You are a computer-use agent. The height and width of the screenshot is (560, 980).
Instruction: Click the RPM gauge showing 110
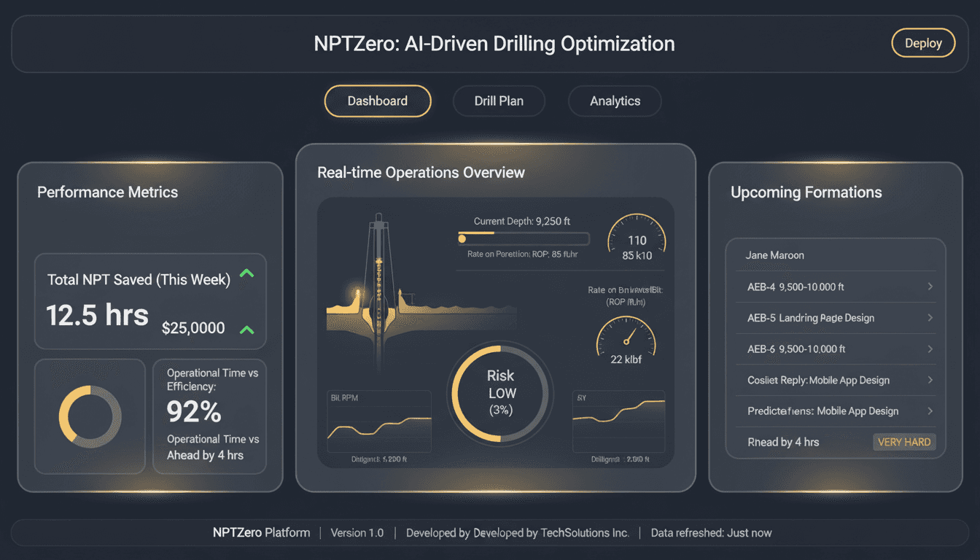point(637,239)
